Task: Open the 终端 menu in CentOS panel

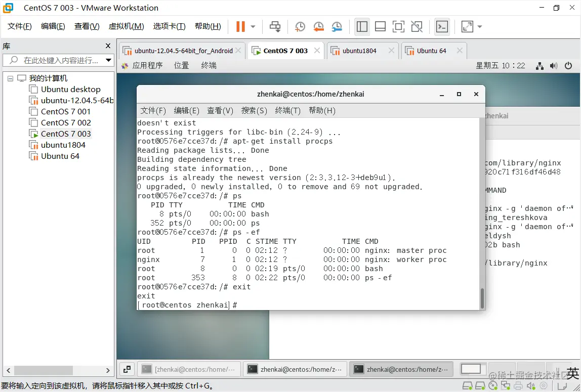Action: [209, 66]
